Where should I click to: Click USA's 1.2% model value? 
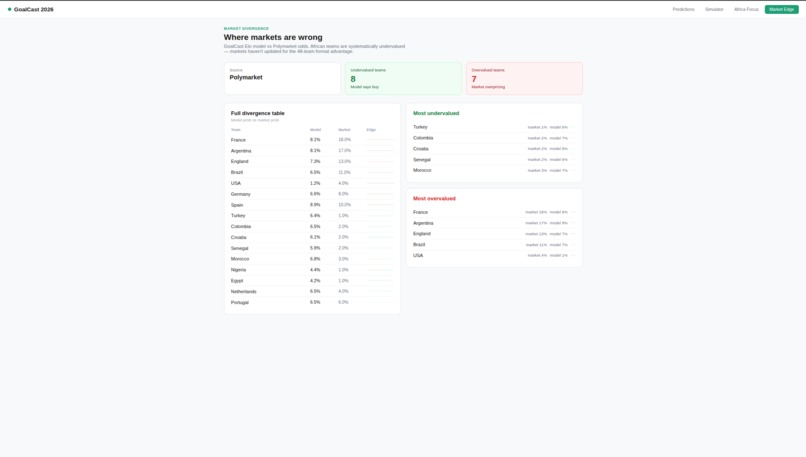coord(315,183)
